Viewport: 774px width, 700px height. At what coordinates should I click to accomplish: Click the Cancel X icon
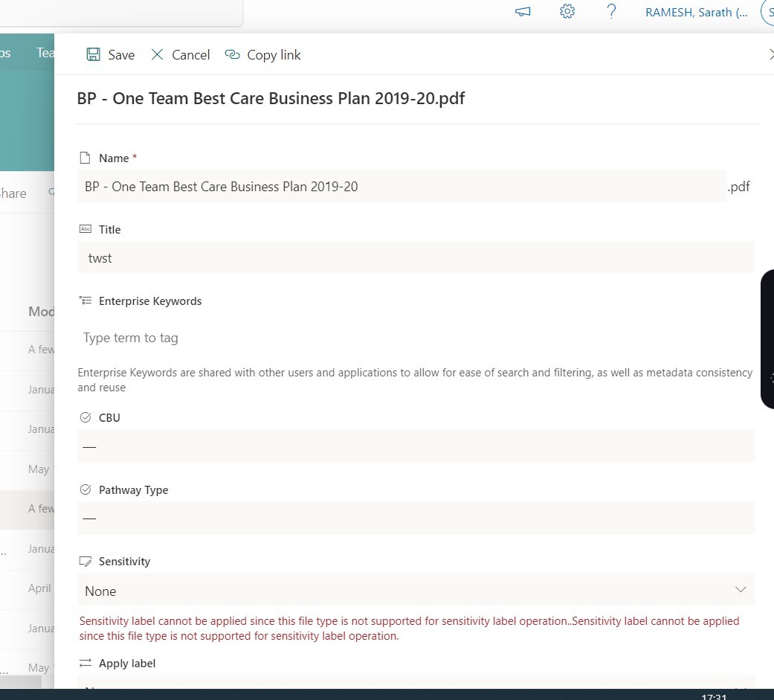point(157,54)
